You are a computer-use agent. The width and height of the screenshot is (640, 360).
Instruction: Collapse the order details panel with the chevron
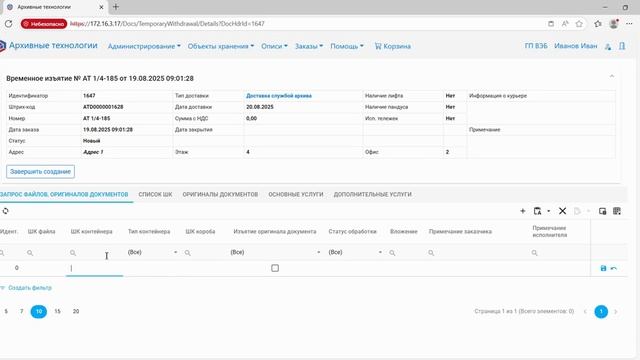tap(611, 76)
